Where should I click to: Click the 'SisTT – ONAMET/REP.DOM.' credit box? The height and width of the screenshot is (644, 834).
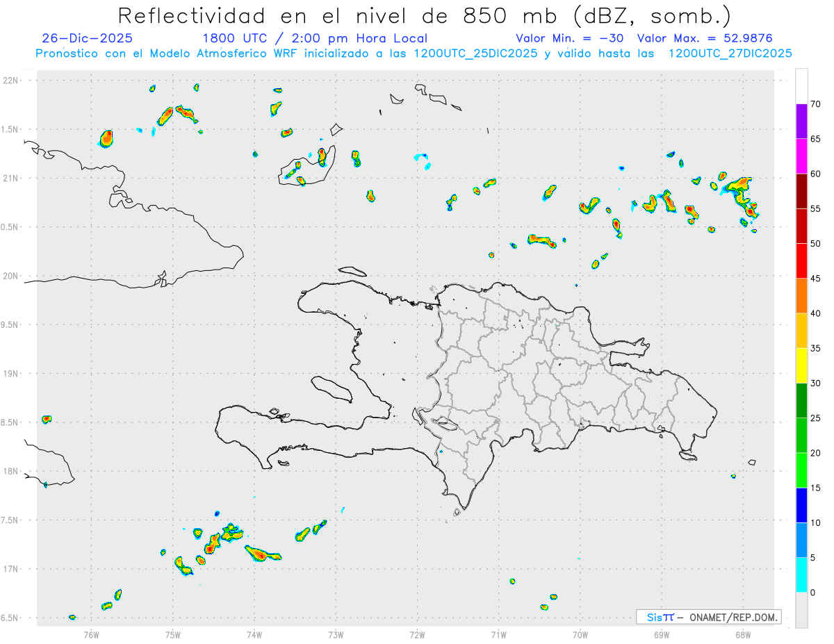tap(708, 617)
